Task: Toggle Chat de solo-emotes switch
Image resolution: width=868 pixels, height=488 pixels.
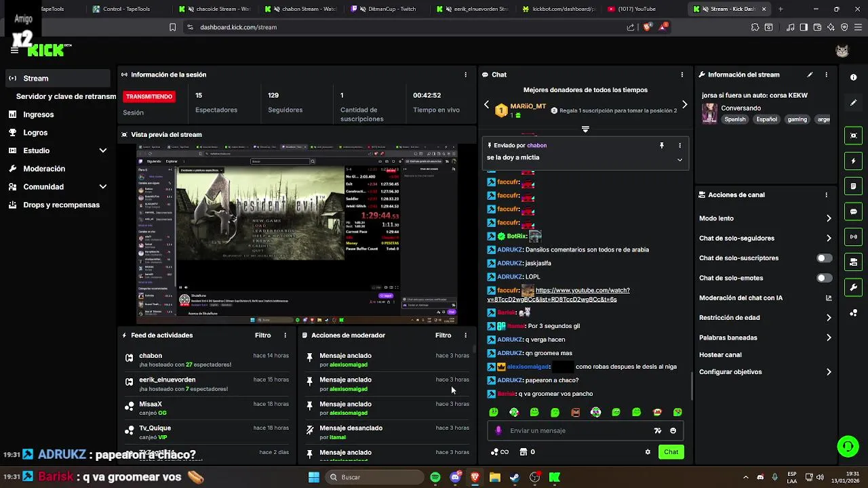Action: pos(824,278)
